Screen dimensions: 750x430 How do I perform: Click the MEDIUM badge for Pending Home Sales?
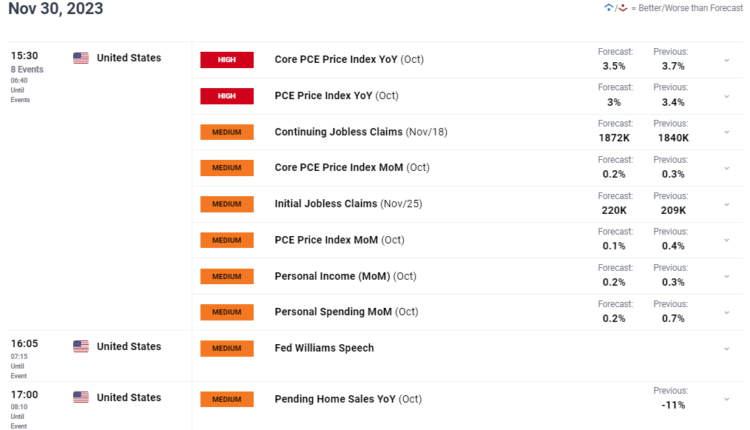tap(227, 399)
